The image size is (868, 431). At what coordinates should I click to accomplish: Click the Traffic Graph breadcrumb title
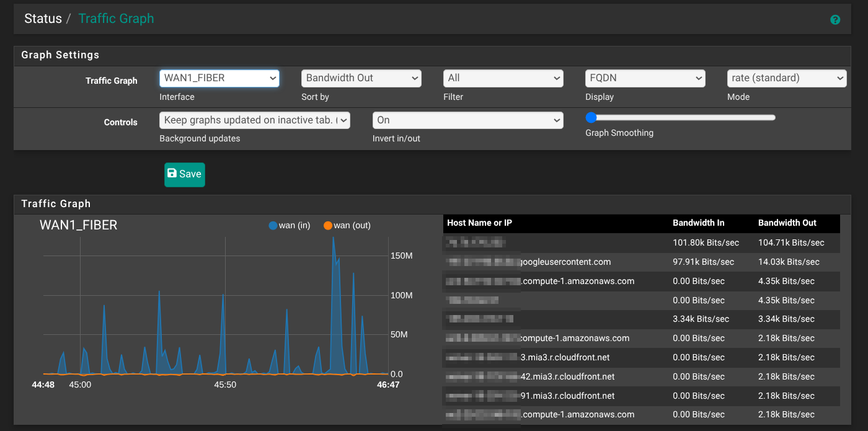(x=116, y=19)
